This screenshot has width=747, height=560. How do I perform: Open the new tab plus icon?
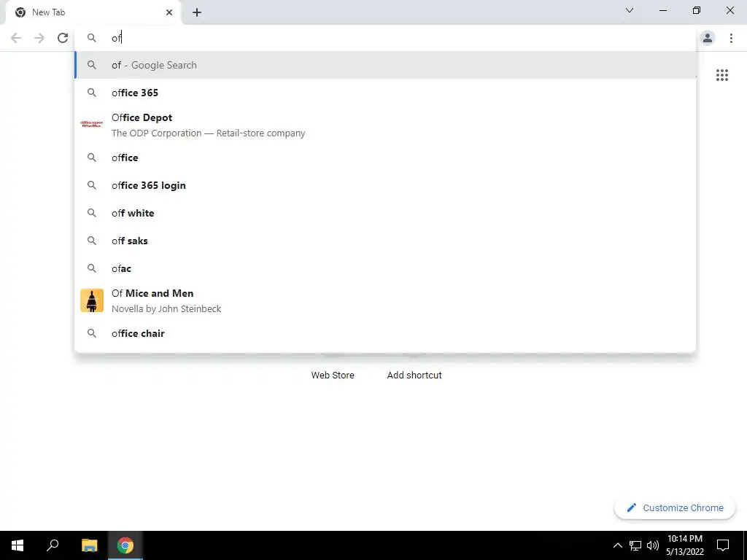197,12
